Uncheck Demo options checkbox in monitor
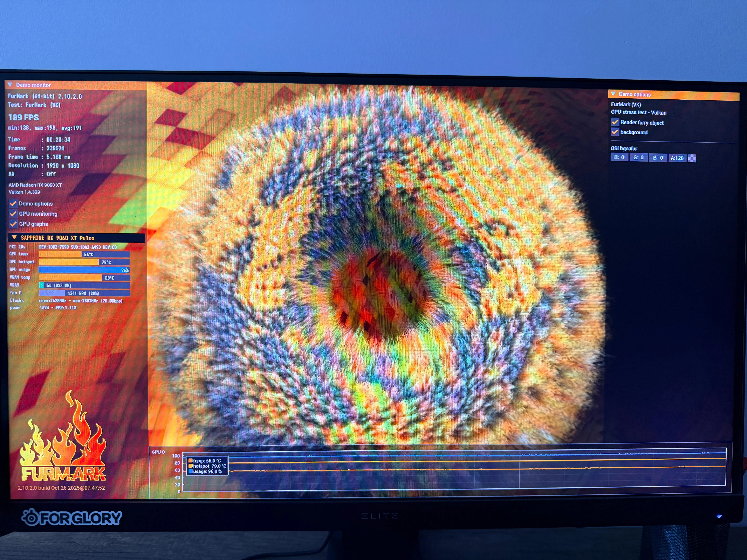Image resolution: width=747 pixels, height=560 pixels. (x=13, y=204)
